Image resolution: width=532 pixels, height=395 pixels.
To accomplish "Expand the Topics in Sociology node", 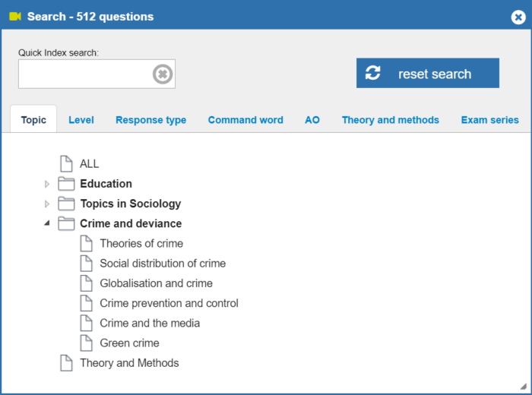I will (47, 204).
